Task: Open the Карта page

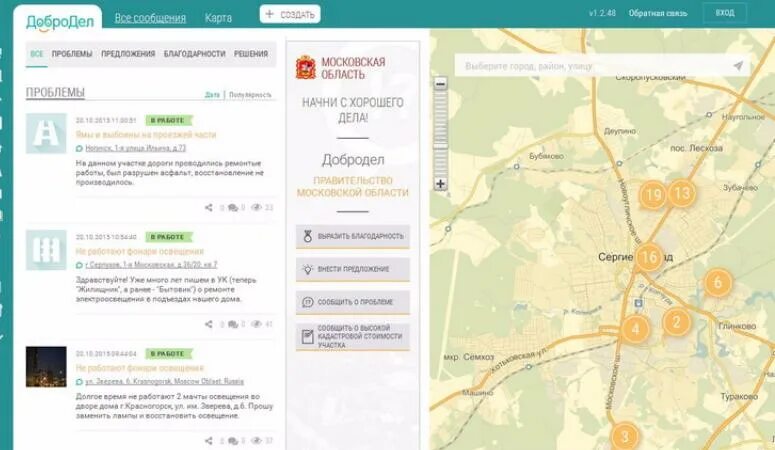Action: (x=218, y=18)
